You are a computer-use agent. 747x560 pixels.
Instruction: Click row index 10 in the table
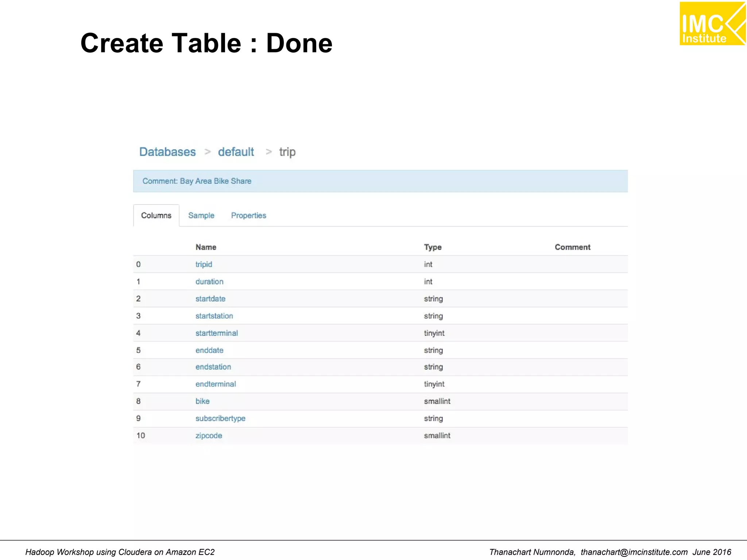[x=140, y=435]
